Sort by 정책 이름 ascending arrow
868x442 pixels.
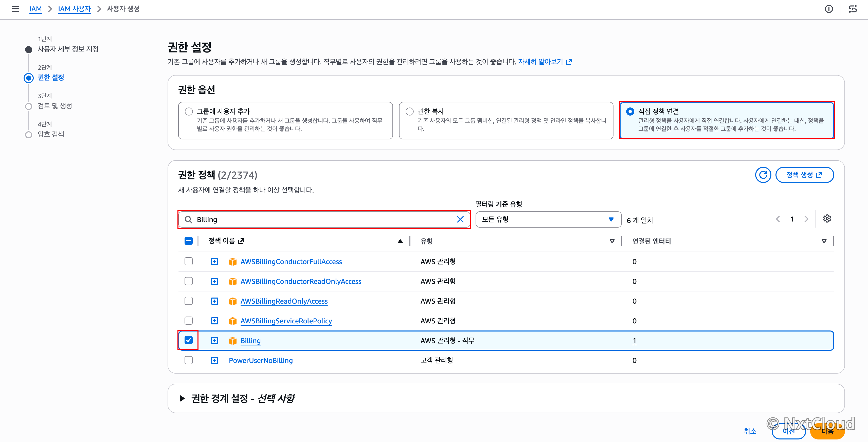point(400,241)
